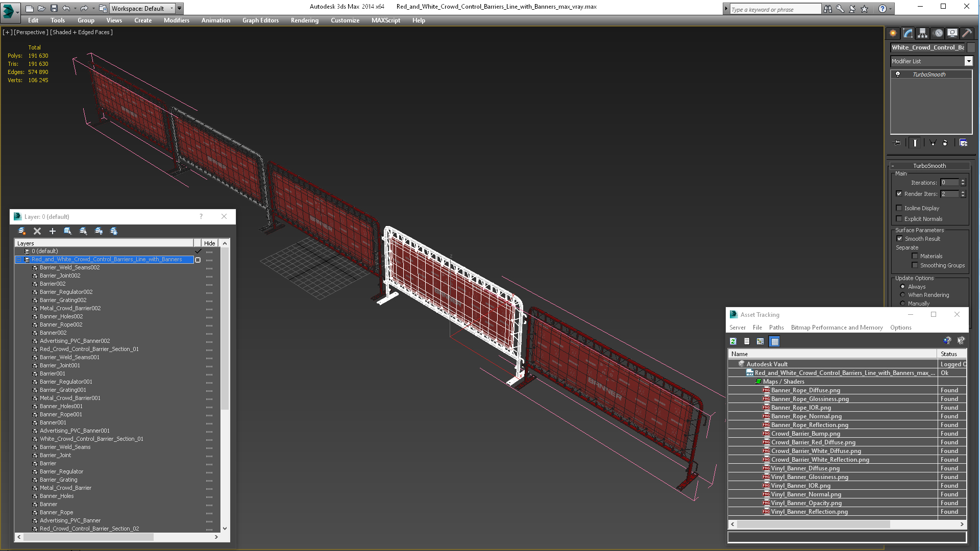Select the Undo icon in toolbar
Viewport: 980px width, 551px height.
(x=68, y=8)
